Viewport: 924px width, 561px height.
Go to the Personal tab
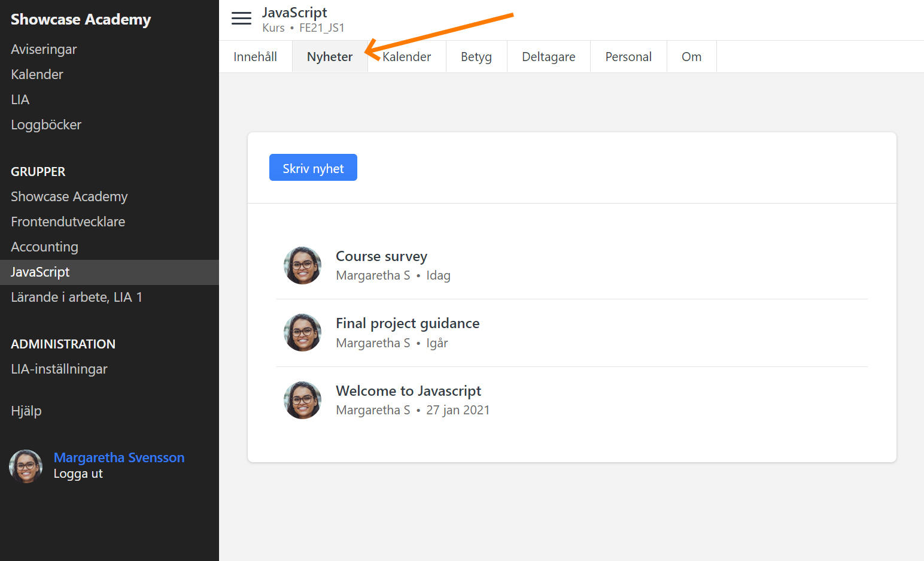coord(628,57)
